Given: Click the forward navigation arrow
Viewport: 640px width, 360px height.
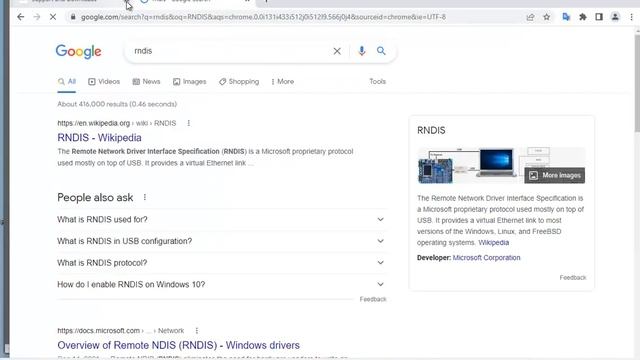Looking at the screenshot, I should click(37, 17).
